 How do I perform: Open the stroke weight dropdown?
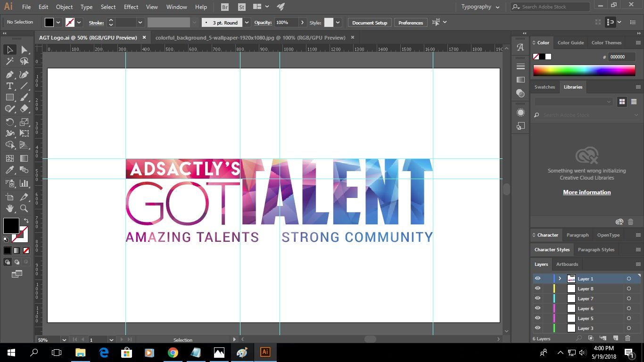coord(140,22)
